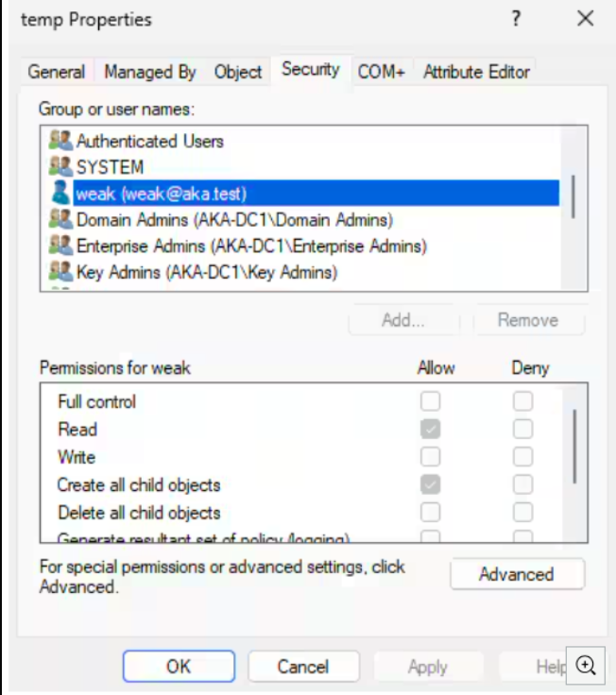Check Deny for Write permission
616x695 pixels.
click(x=522, y=456)
